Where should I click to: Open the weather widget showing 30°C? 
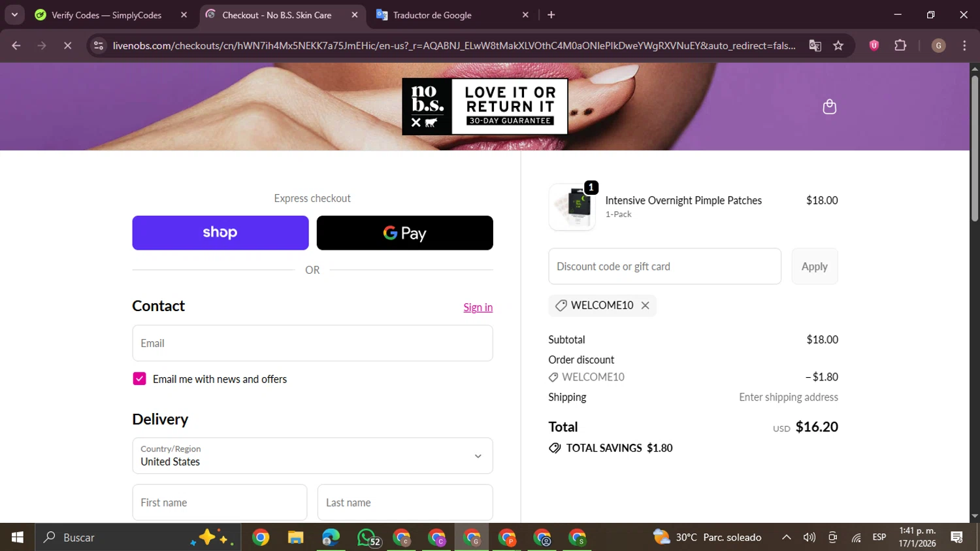point(708,537)
